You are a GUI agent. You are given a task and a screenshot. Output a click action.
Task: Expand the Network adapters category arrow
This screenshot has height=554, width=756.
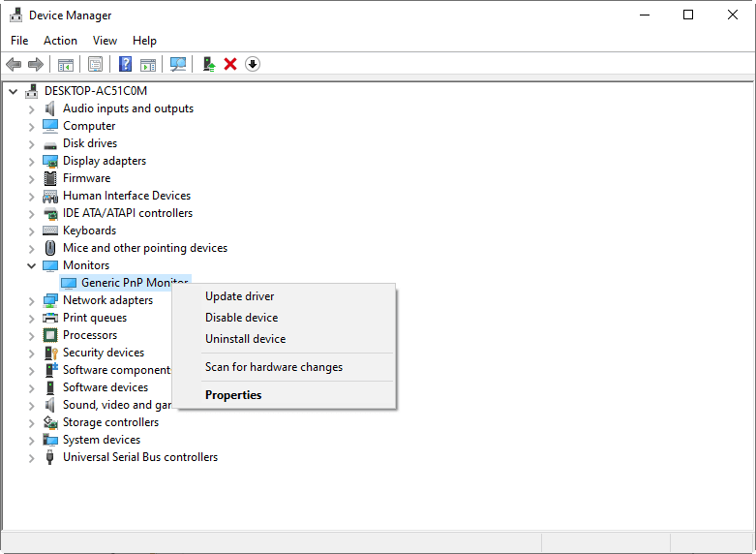click(31, 300)
